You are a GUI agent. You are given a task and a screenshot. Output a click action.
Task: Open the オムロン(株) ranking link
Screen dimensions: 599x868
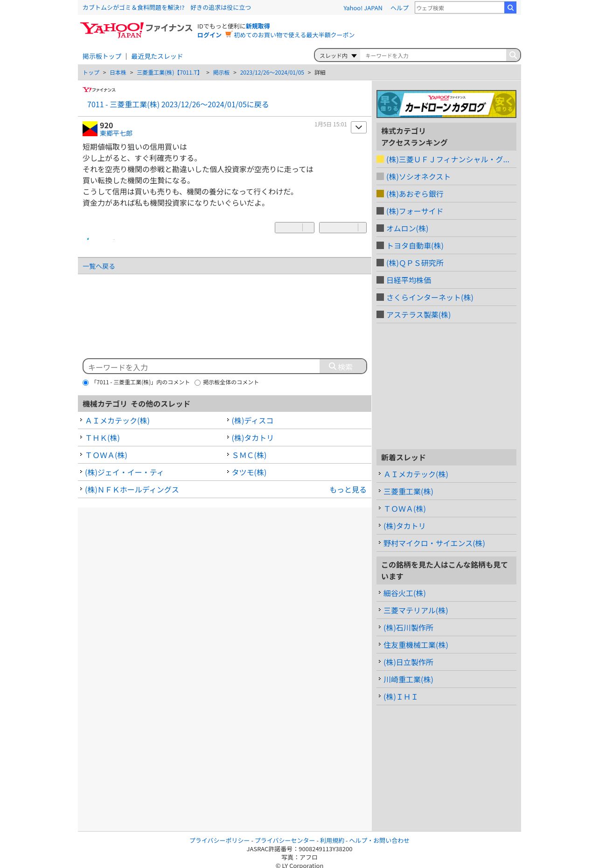pyautogui.click(x=407, y=229)
